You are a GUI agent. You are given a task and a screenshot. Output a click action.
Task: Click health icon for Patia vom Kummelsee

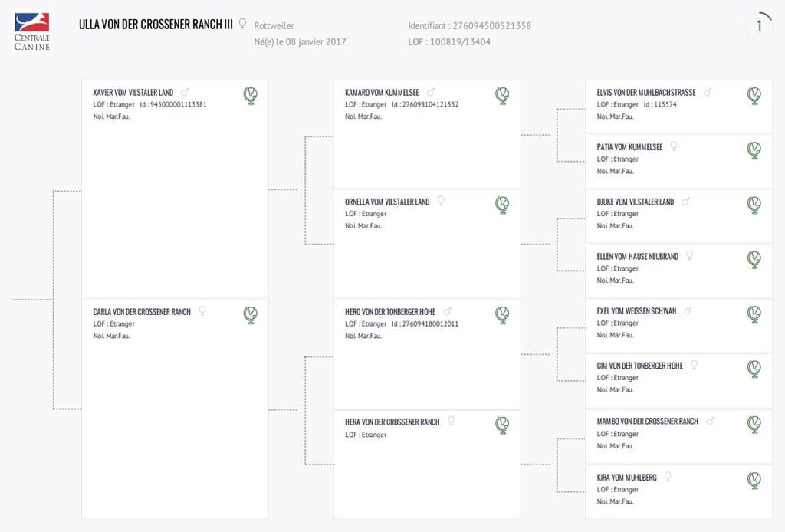click(754, 149)
